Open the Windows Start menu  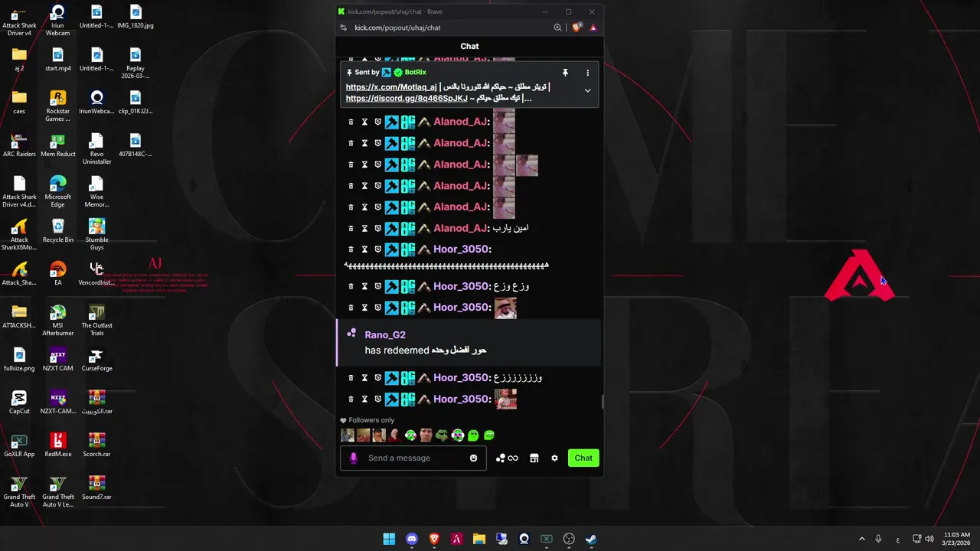tap(389, 539)
